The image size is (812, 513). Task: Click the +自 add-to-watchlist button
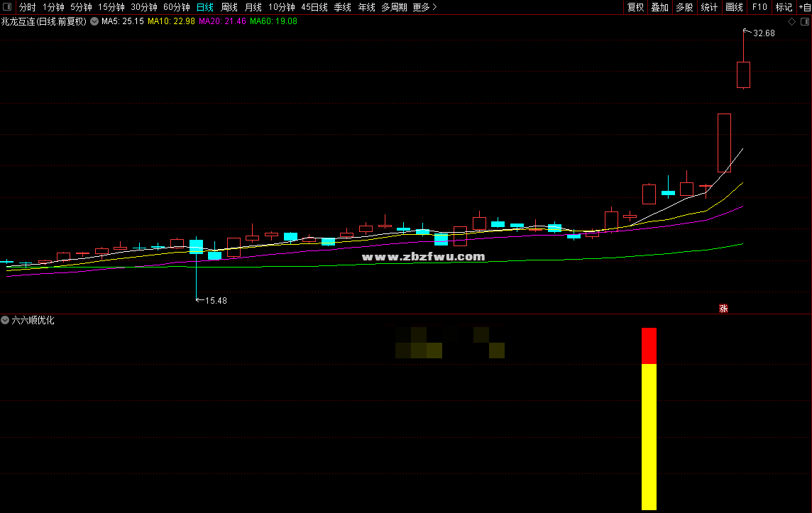[x=805, y=7]
